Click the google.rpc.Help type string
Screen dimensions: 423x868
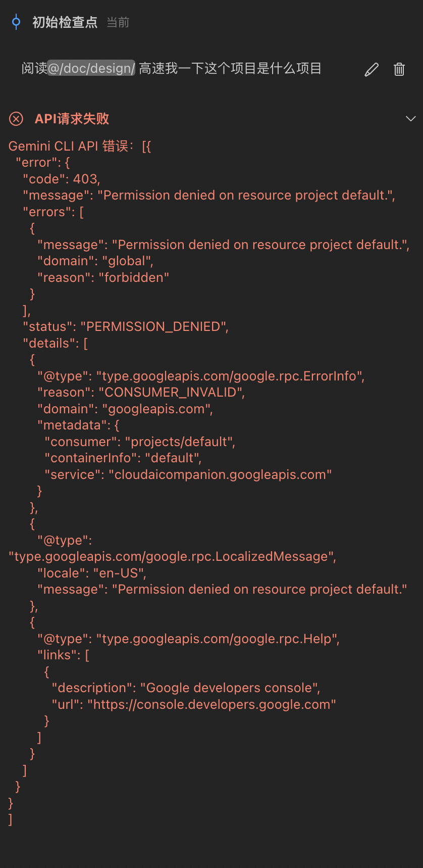[x=218, y=639]
